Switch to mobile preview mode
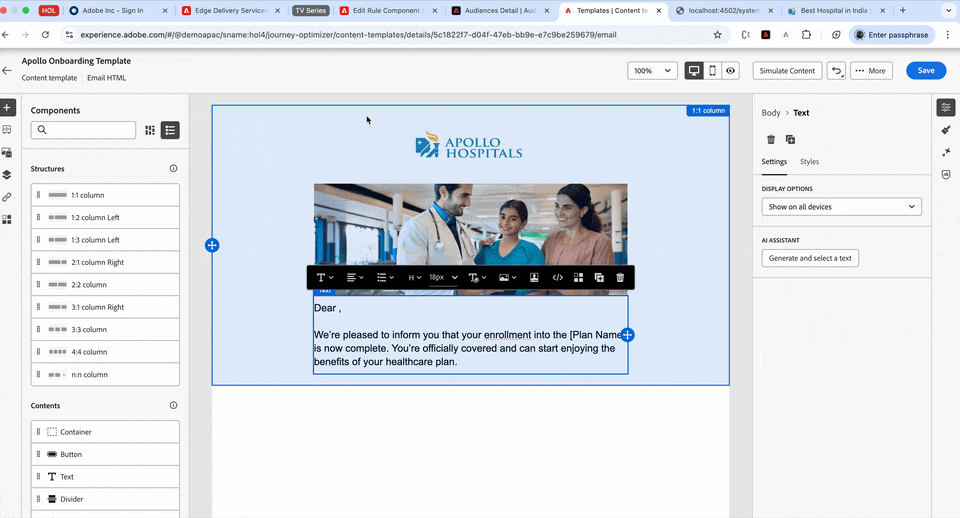The width and height of the screenshot is (960, 518). tap(712, 70)
